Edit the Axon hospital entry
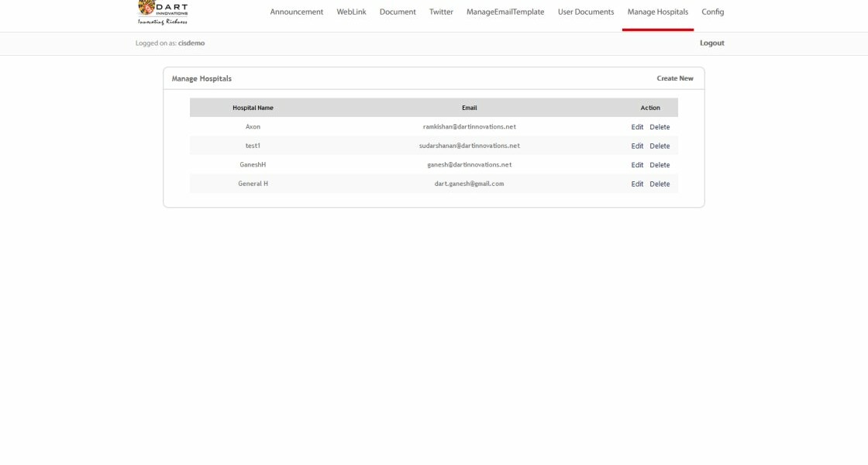868x465 pixels. click(637, 127)
